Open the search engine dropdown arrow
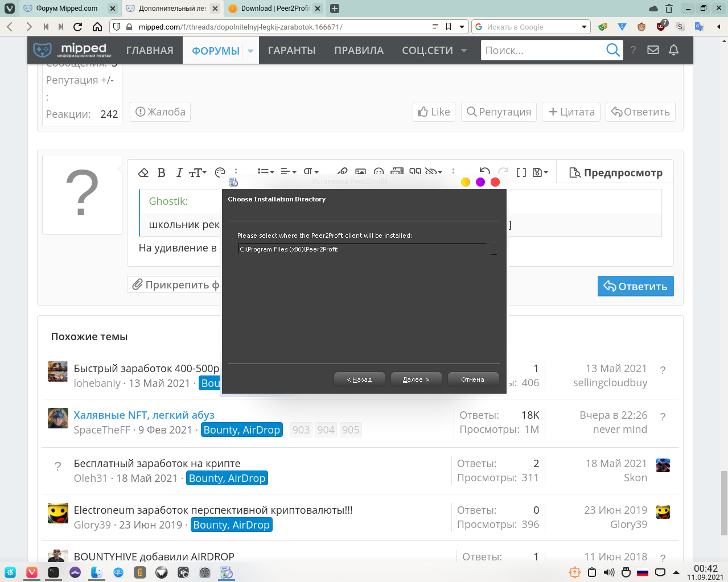728x582 pixels. [x=584, y=27]
